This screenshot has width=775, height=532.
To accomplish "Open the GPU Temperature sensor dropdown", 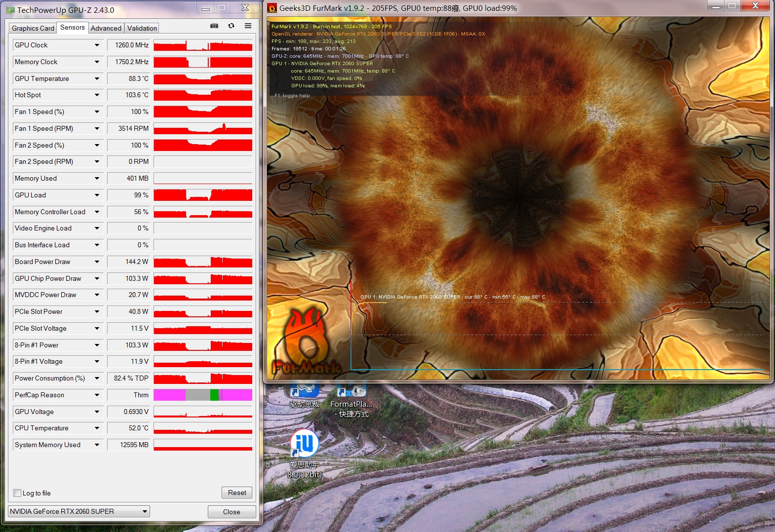I will pyautogui.click(x=97, y=78).
